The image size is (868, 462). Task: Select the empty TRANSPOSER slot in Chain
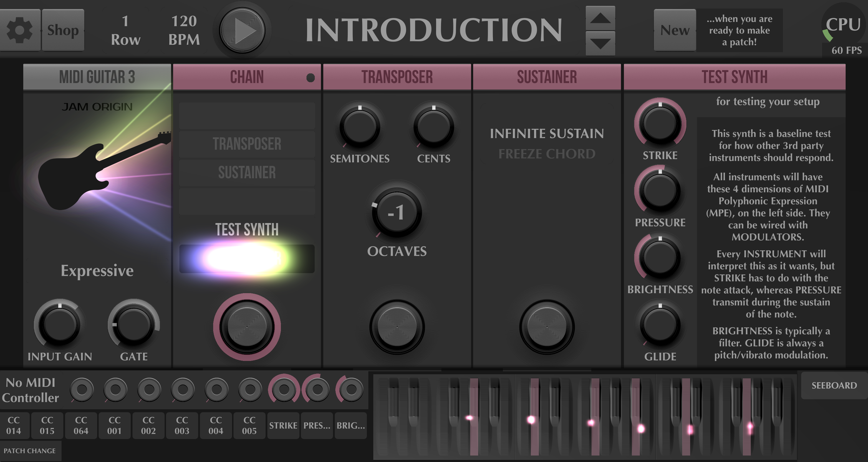(x=246, y=144)
